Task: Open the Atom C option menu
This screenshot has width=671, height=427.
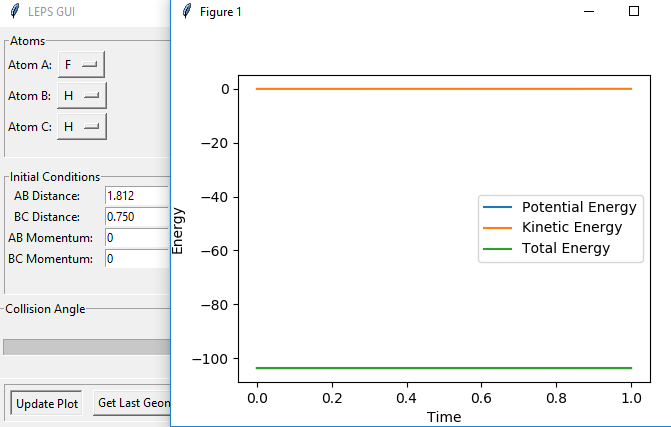Action: (81, 127)
